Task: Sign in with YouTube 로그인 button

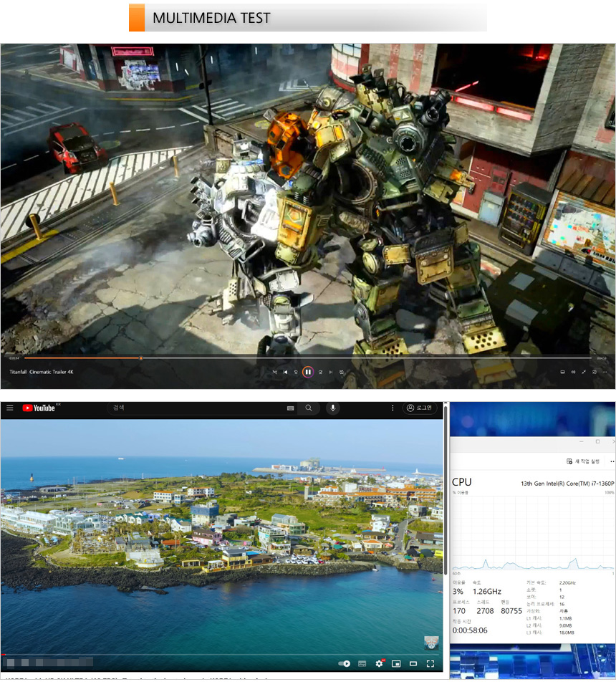Action: [x=419, y=408]
